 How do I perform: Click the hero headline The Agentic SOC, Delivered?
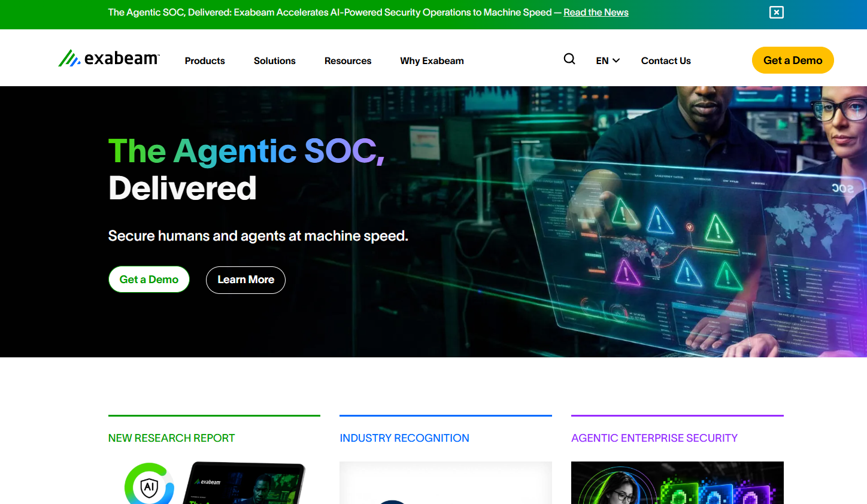pyautogui.click(x=246, y=169)
